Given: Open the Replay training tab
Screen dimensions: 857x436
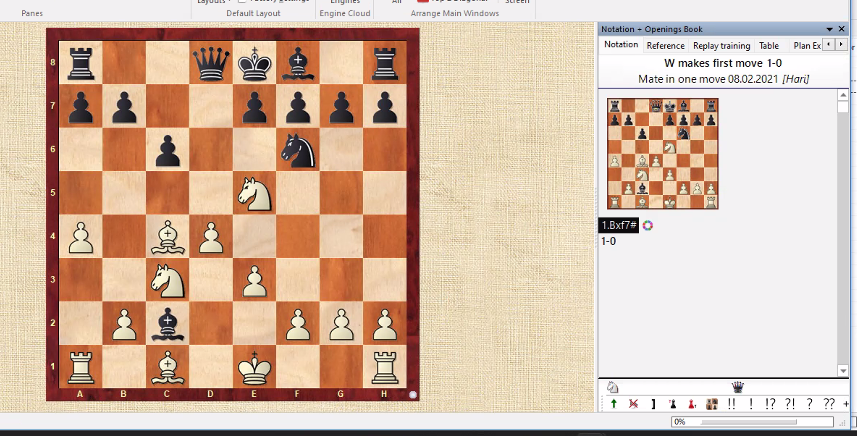Looking at the screenshot, I should [x=721, y=45].
